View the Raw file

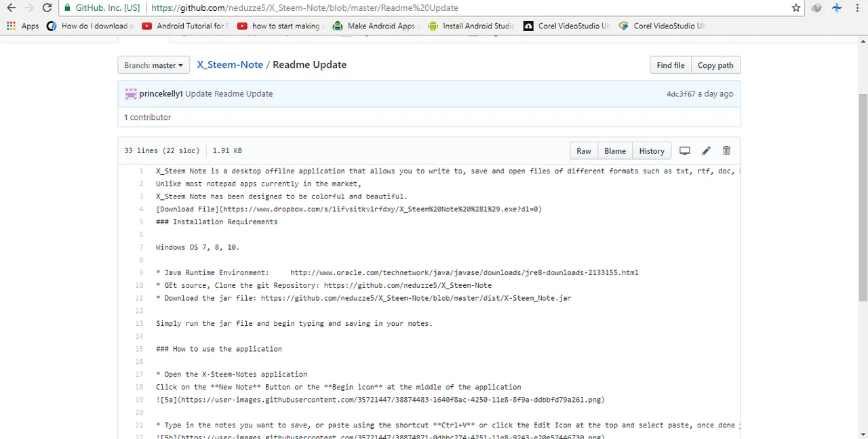tap(583, 151)
